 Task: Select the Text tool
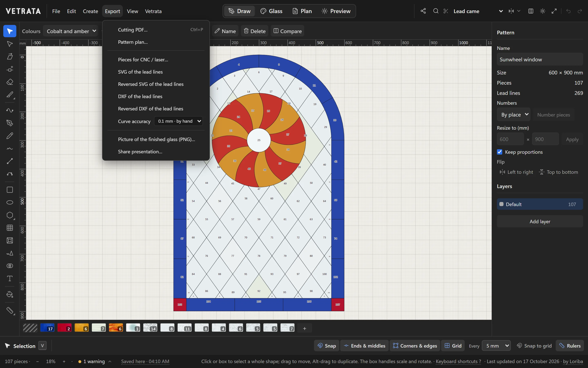tap(10, 278)
